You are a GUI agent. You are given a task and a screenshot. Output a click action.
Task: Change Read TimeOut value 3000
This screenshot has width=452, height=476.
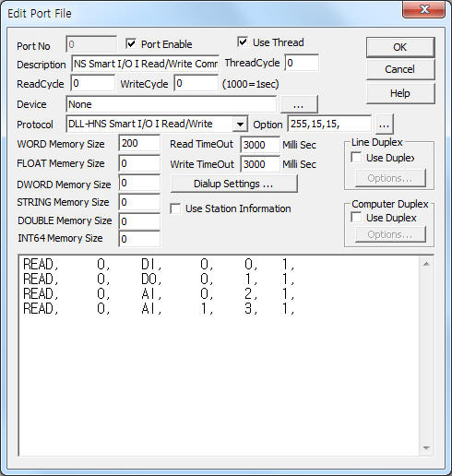(260, 145)
